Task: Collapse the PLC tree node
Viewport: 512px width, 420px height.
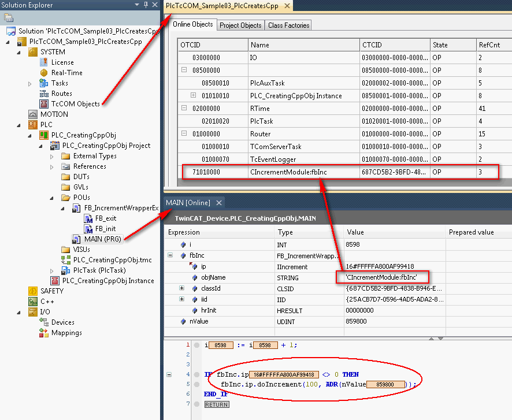Action: click(19, 125)
